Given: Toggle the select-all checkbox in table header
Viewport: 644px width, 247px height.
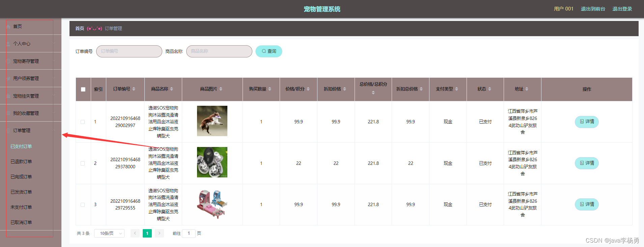Looking at the screenshot, I should click(83, 89).
